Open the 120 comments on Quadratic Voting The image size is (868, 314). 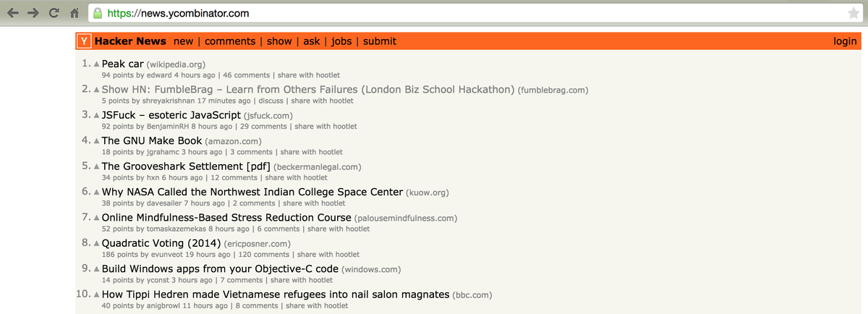pos(264,255)
